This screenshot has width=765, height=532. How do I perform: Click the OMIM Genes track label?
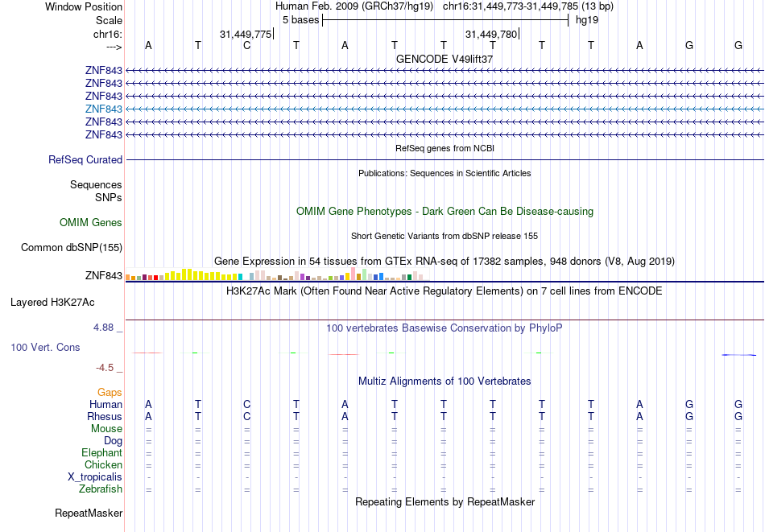(91, 223)
